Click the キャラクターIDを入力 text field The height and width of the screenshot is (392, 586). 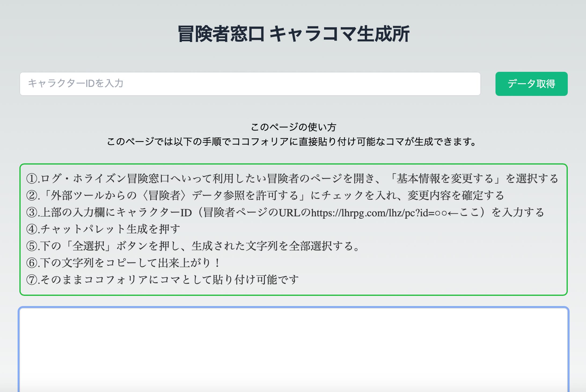click(250, 84)
